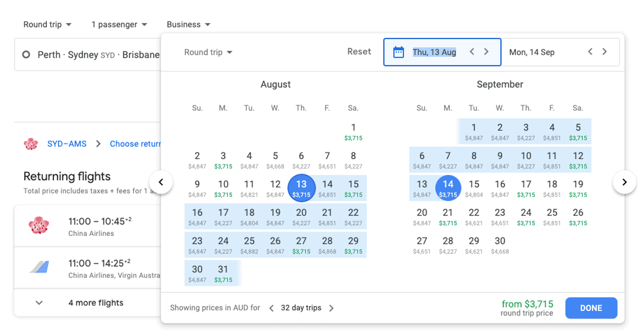The height and width of the screenshot is (335, 644).
Task: Click the DONE button
Action: point(591,308)
